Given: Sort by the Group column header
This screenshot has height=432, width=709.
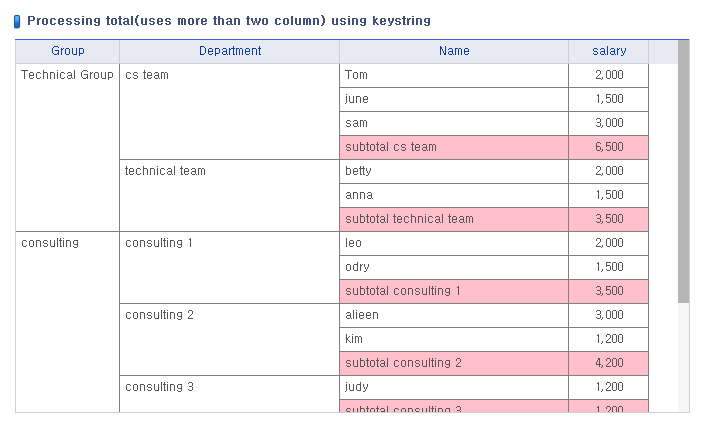Looking at the screenshot, I should 67,51.
